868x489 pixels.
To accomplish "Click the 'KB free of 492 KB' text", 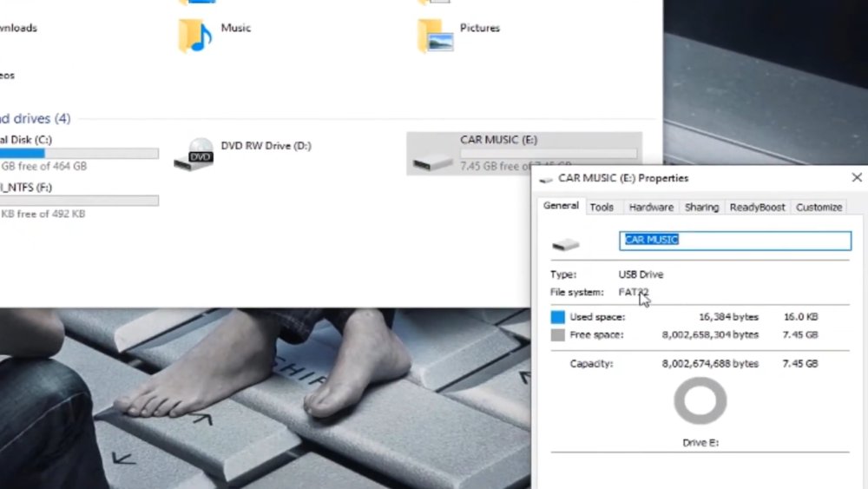I will 43,214.
